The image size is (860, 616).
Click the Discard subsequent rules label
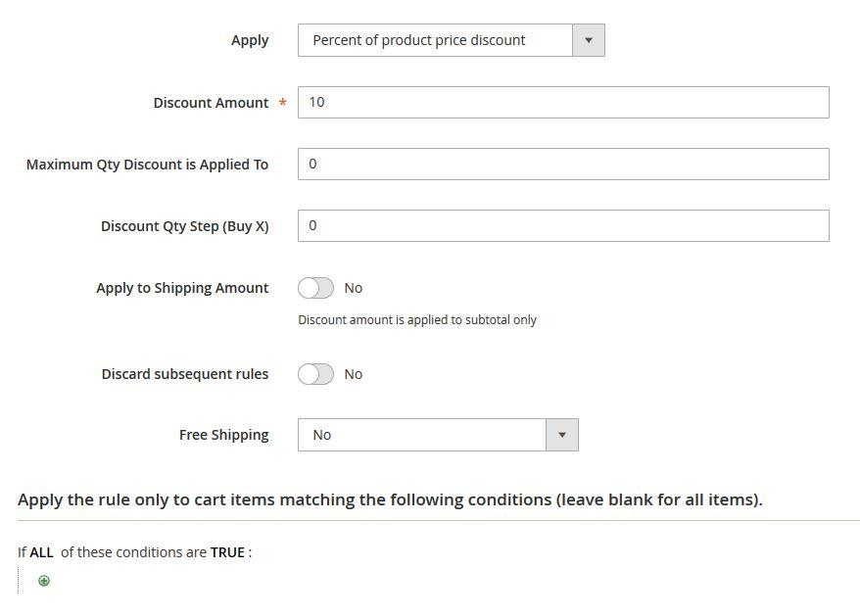185,374
